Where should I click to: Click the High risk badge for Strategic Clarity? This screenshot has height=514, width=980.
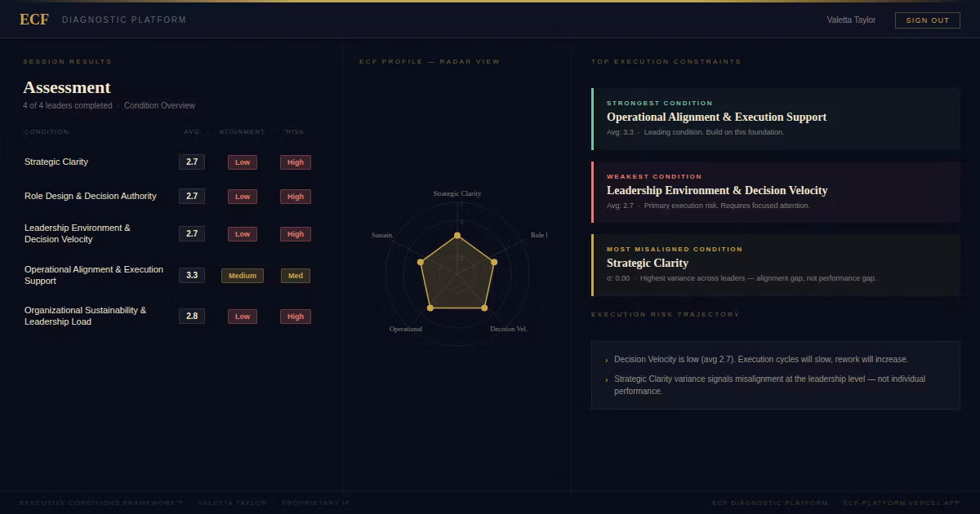point(296,162)
